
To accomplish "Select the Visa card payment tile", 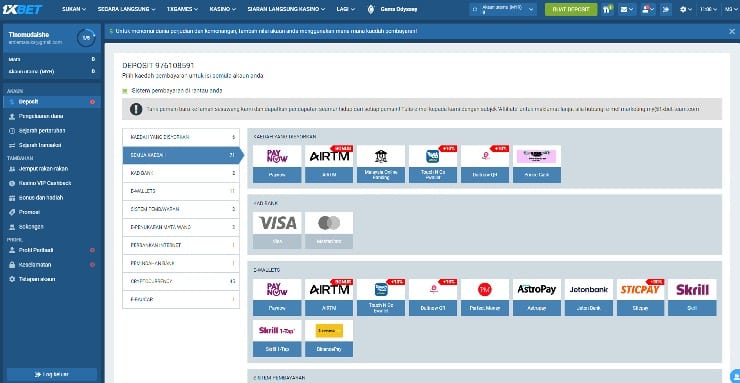I will point(277,230).
